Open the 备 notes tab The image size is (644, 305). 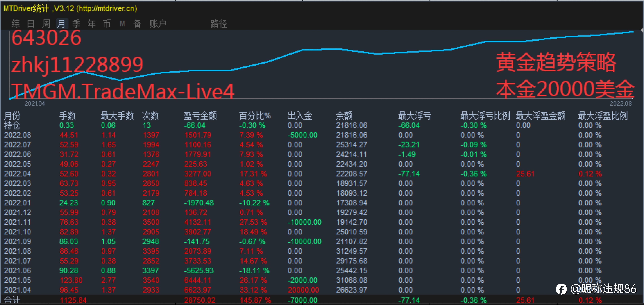click(x=137, y=24)
